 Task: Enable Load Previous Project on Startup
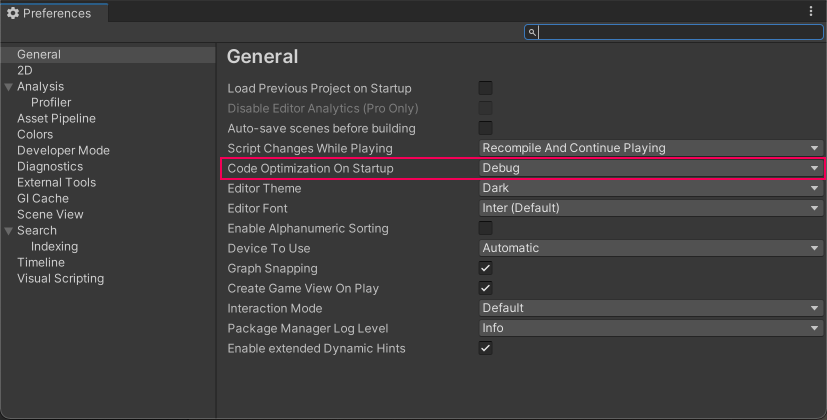(486, 88)
